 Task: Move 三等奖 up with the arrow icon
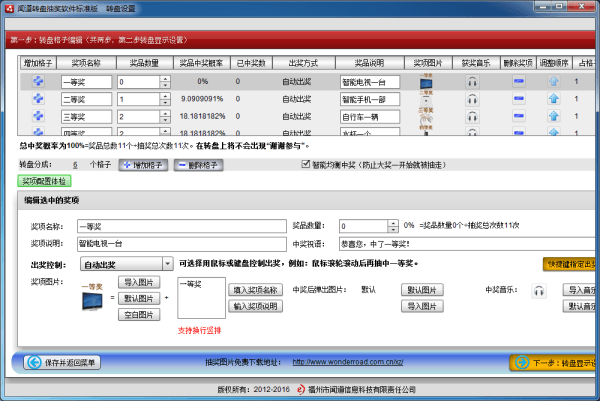pyautogui.click(x=552, y=117)
